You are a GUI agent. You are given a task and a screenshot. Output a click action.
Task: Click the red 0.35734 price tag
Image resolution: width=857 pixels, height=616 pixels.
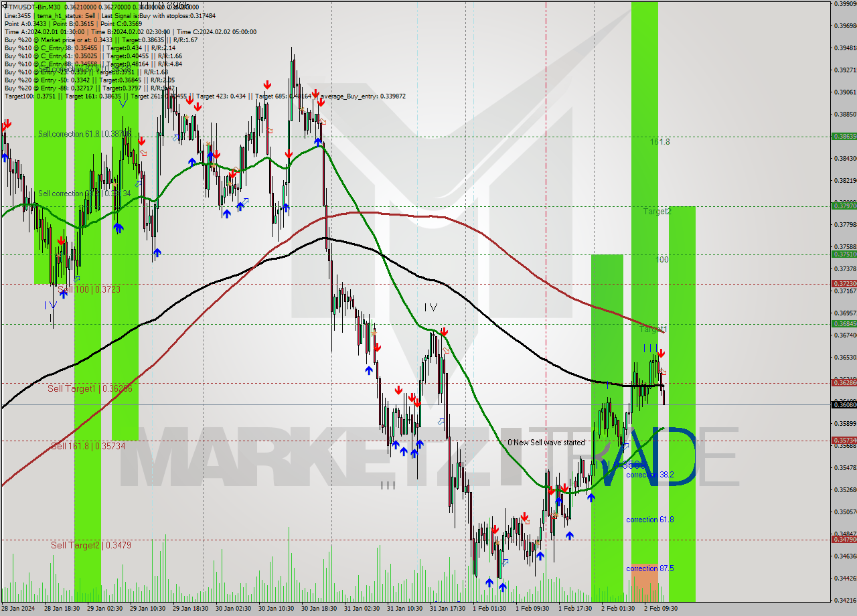[x=844, y=440]
